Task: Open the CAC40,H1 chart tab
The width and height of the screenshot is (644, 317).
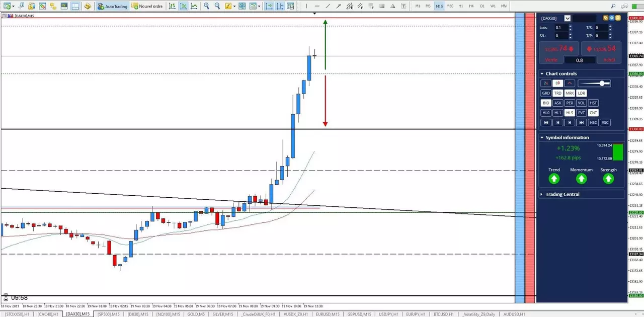Action: pos(48,314)
